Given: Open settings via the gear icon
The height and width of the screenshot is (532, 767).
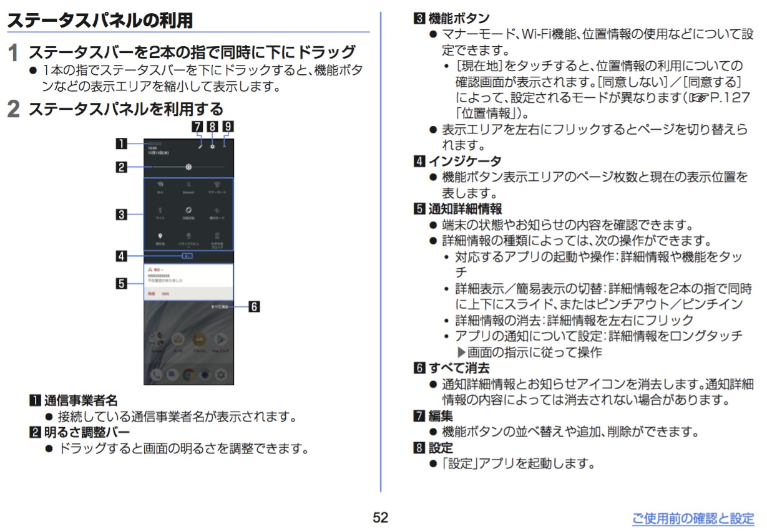Looking at the screenshot, I should (213, 146).
